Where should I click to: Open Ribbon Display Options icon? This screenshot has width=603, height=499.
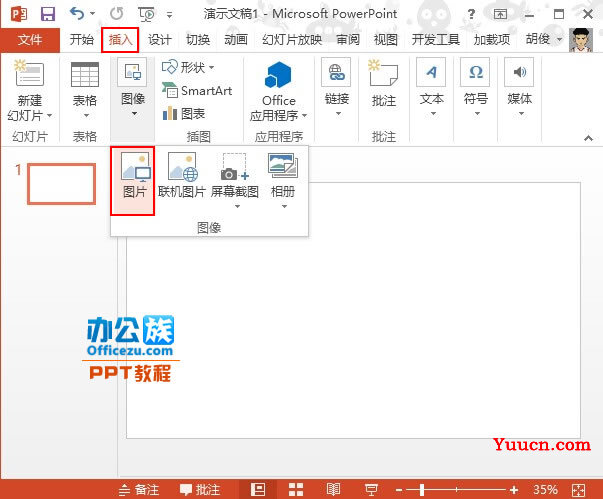click(500, 14)
